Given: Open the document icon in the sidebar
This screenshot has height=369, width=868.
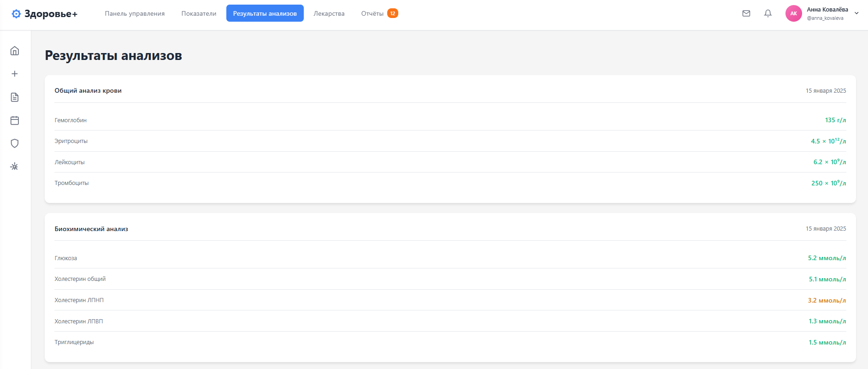Looking at the screenshot, I should pyautogui.click(x=15, y=97).
